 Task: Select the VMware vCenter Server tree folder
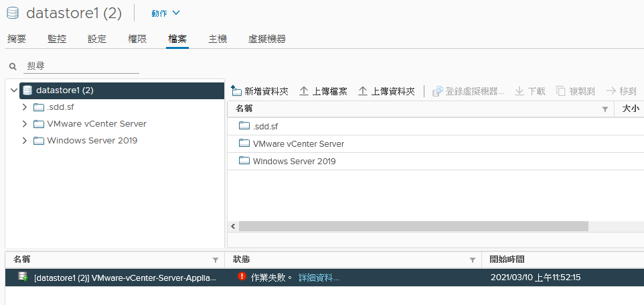point(96,124)
